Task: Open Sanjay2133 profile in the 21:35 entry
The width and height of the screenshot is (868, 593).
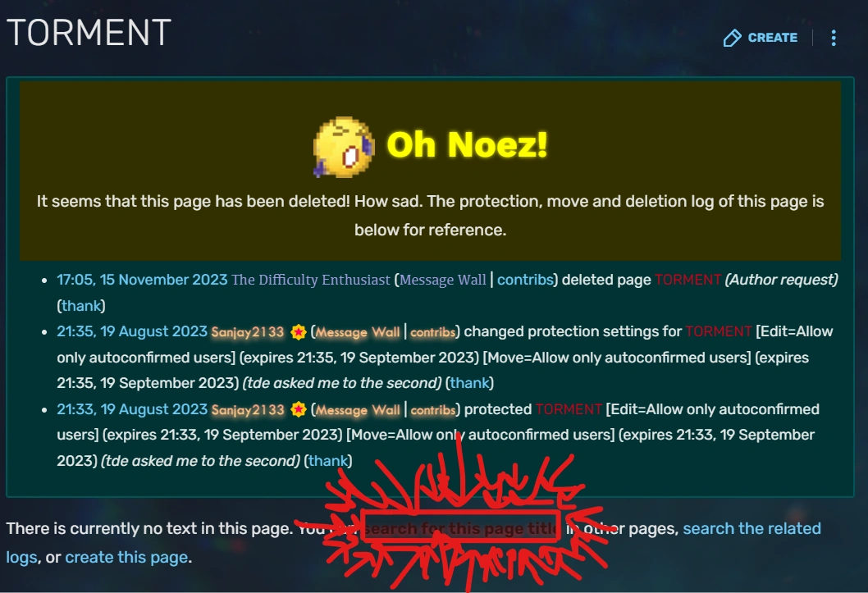Action: [248, 332]
